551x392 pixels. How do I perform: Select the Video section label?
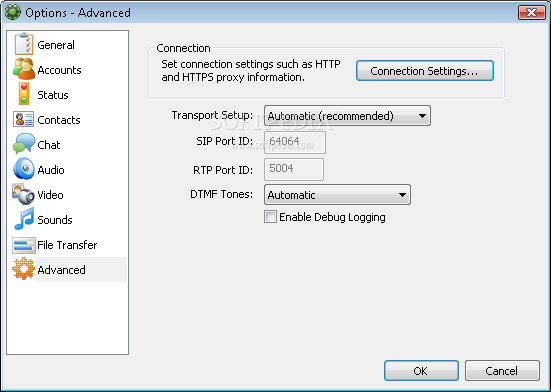(50, 195)
